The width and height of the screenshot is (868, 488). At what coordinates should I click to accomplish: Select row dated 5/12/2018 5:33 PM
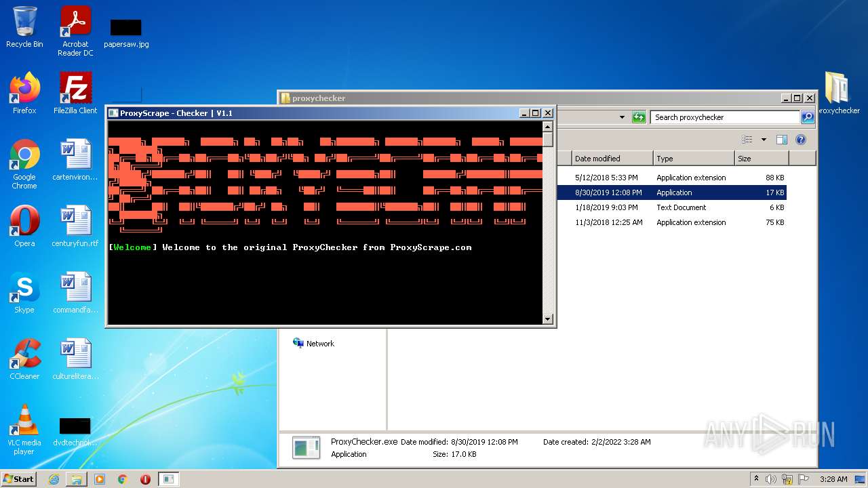(x=671, y=178)
